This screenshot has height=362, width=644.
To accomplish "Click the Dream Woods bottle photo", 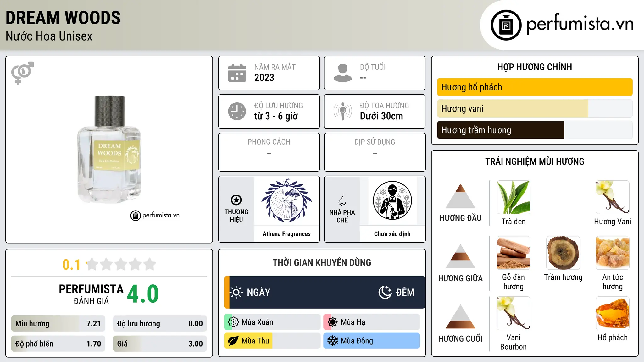I will pos(109,149).
